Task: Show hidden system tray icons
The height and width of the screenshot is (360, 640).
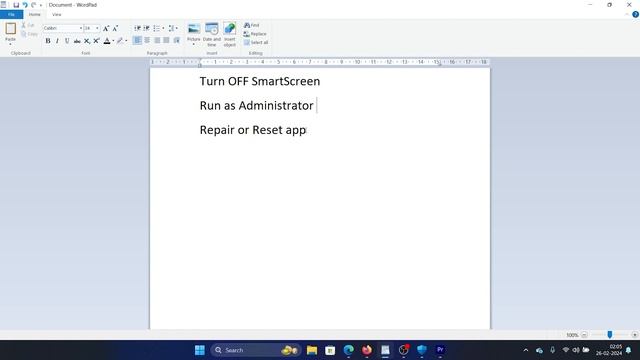Action: pyautogui.click(x=526, y=350)
